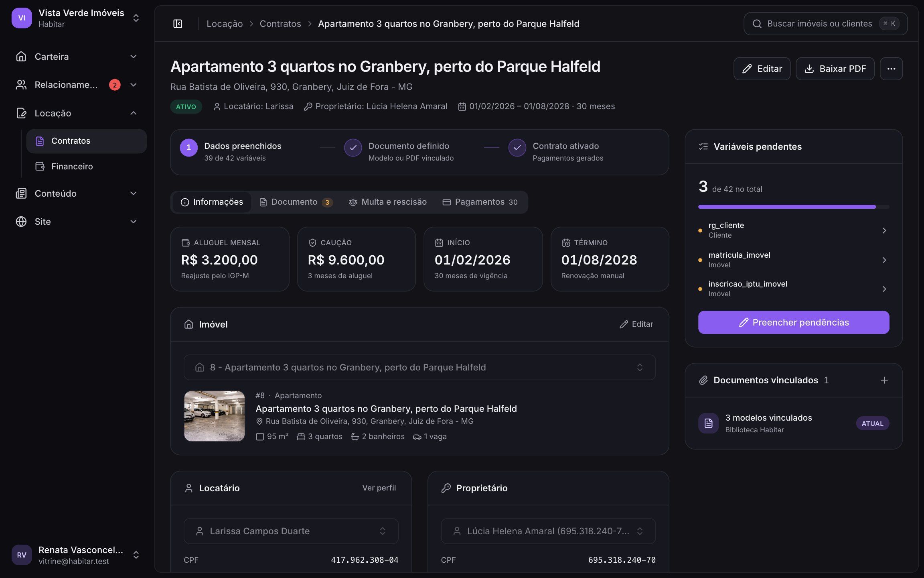The height and width of the screenshot is (578, 924).
Task: Switch to the Documento tab
Action: tap(296, 202)
